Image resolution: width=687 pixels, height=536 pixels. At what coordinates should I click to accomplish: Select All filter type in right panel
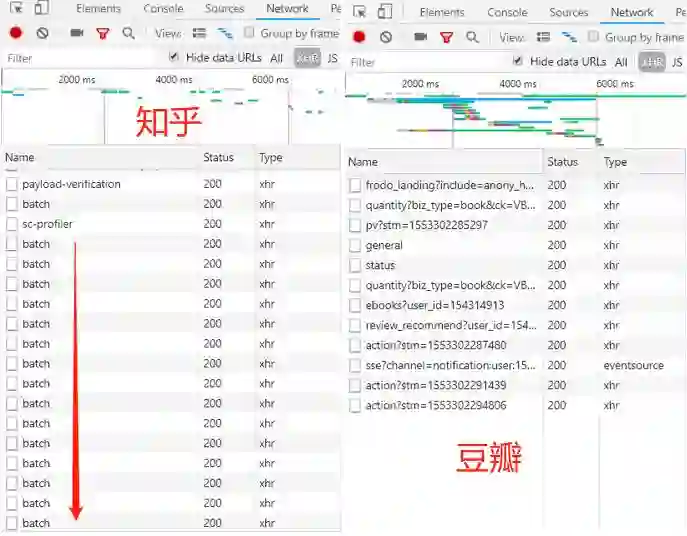(x=621, y=62)
